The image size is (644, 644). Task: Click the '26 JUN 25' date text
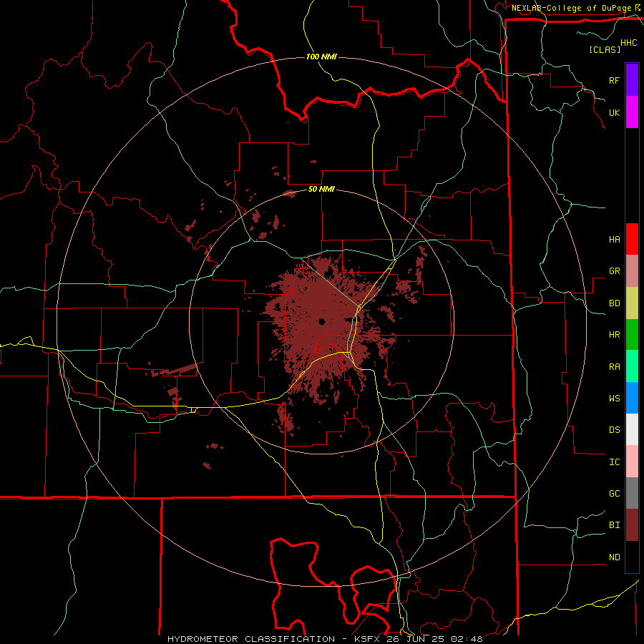(x=416, y=639)
